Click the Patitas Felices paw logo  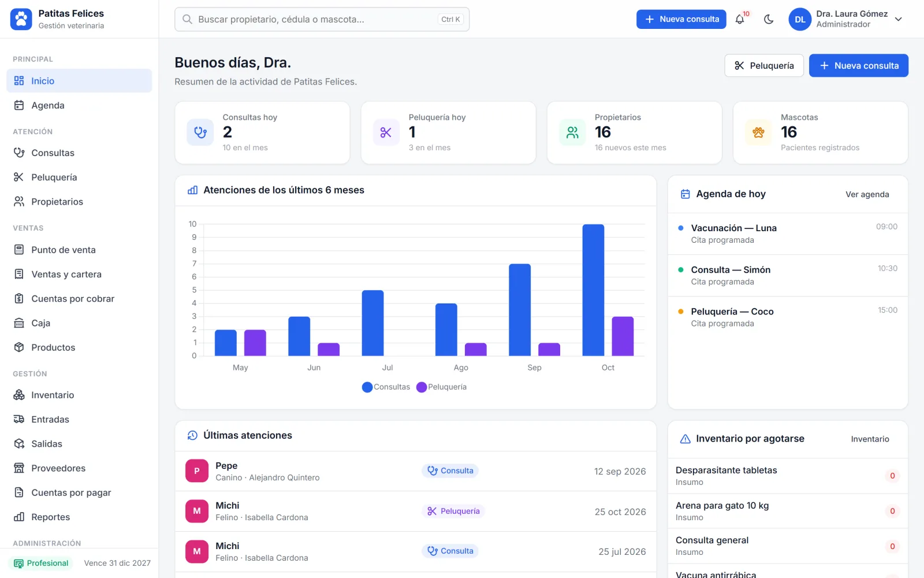click(21, 19)
